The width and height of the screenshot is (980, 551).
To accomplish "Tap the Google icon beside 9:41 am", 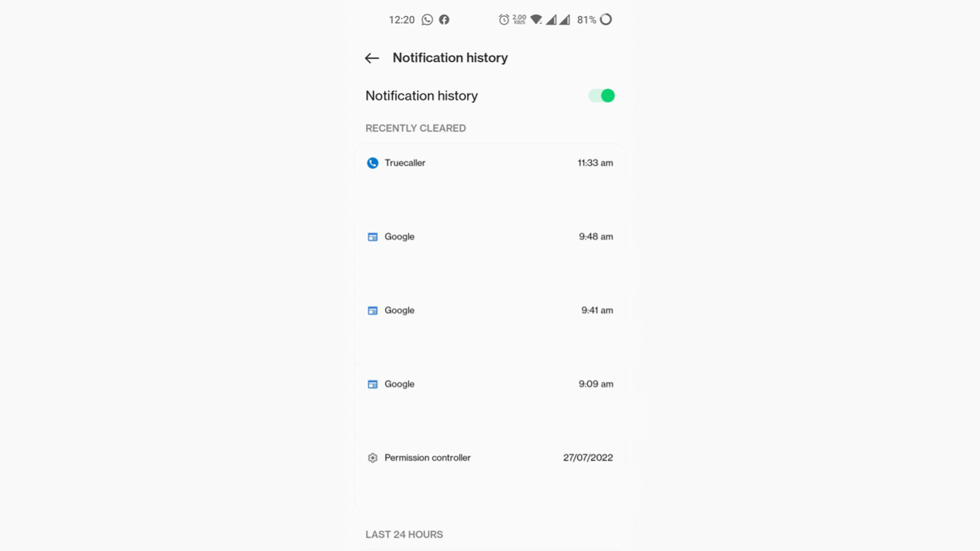I will 373,311.
